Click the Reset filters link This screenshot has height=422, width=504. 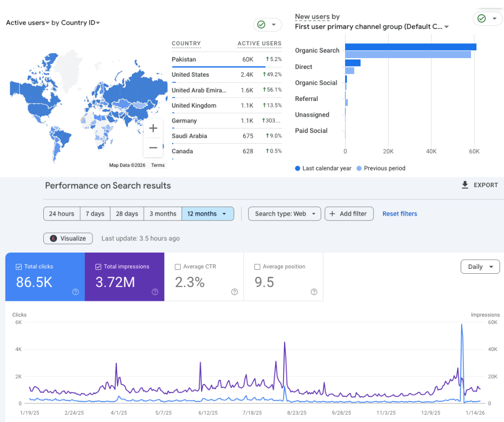coord(399,214)
